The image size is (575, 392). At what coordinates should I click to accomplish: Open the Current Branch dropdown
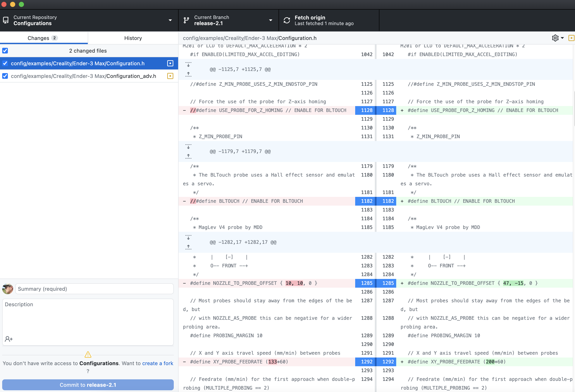(x=271, y=20)
